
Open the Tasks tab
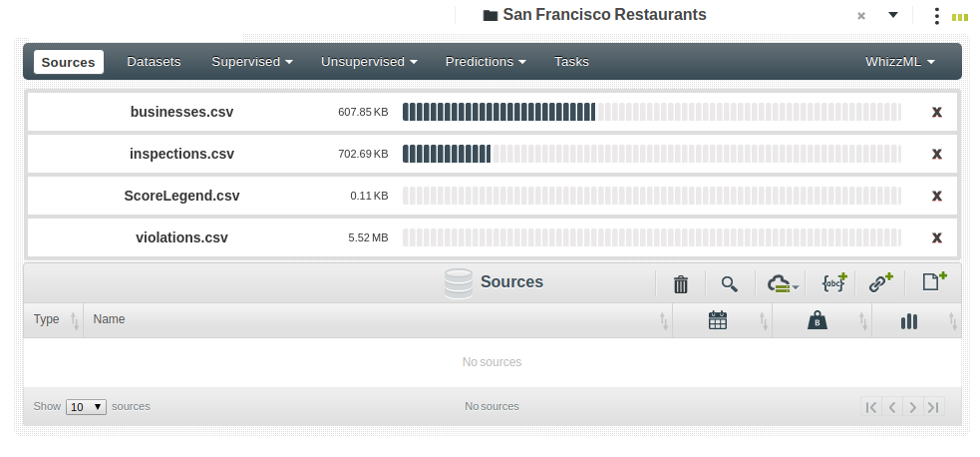click(x=571, y=62)
